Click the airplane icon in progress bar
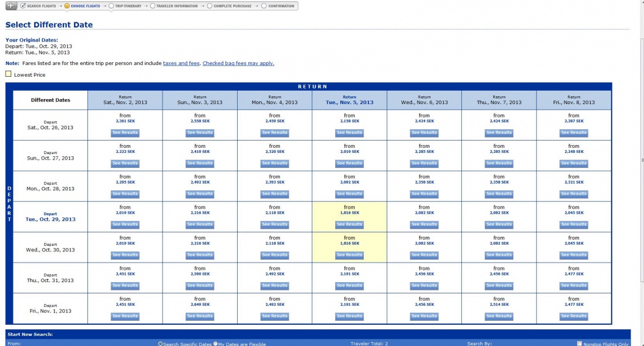The image size is (644, 346). click(11, 6)
